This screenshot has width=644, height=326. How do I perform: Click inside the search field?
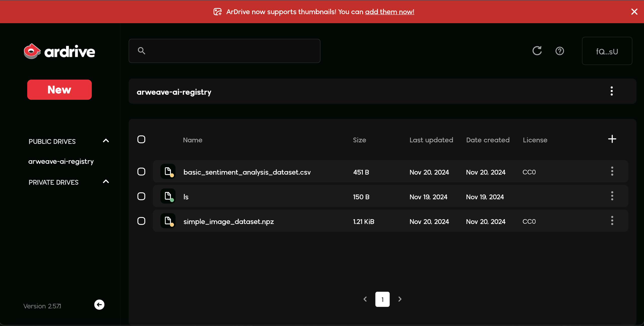click(224, 51)
